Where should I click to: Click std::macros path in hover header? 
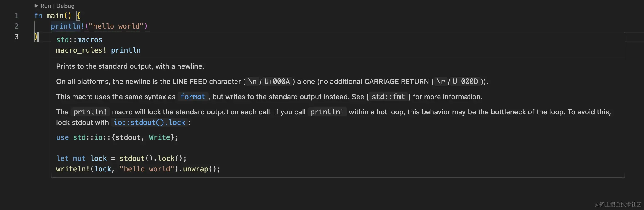point(79,40)
